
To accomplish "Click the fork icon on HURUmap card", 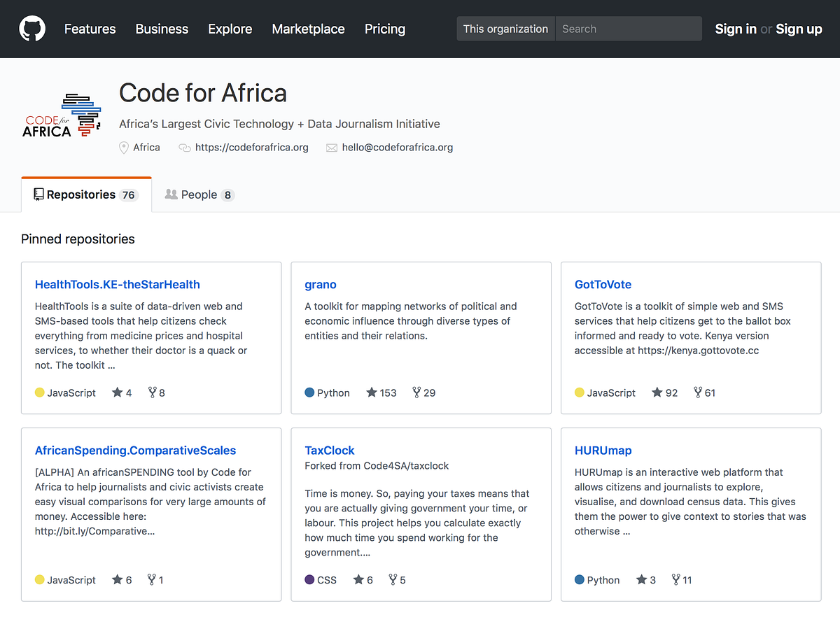I will tap(675, 579).
